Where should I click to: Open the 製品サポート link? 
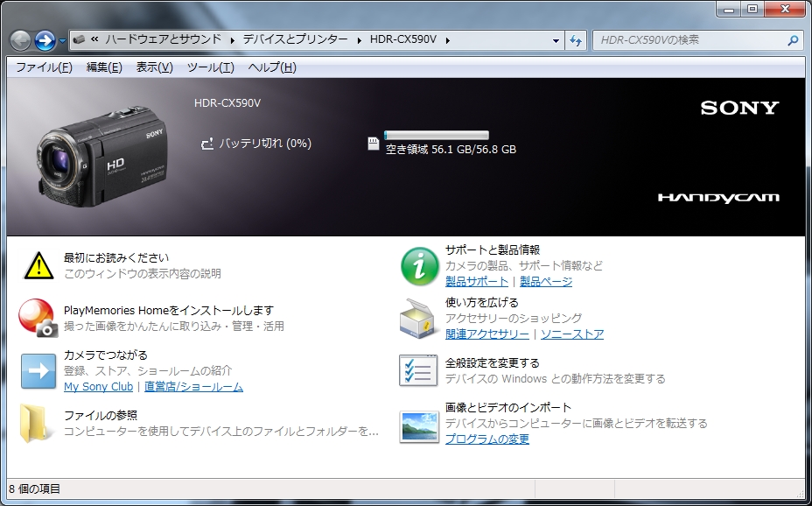coord(476,281)
